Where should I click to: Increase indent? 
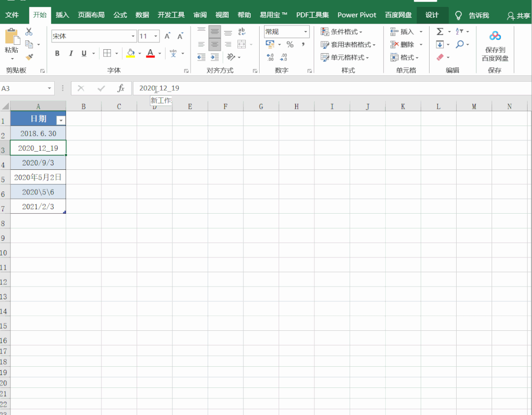tap(214, 57)
